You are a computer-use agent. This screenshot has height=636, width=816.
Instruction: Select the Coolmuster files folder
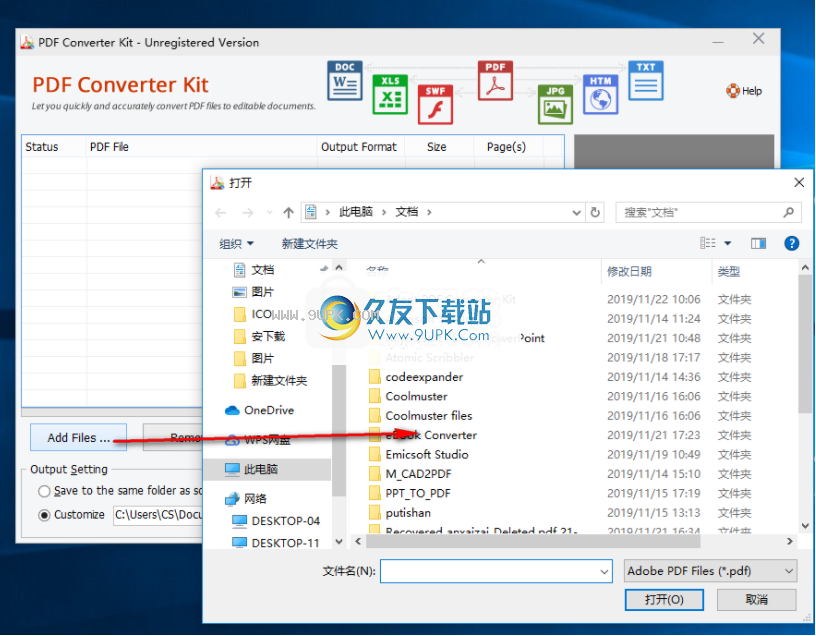[429, 415]
